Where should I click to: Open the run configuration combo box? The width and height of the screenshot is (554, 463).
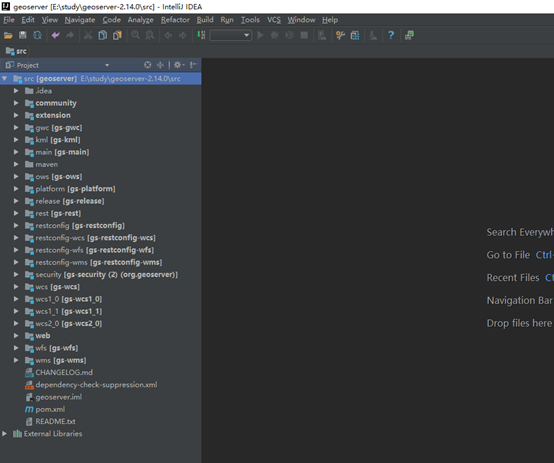231,35
